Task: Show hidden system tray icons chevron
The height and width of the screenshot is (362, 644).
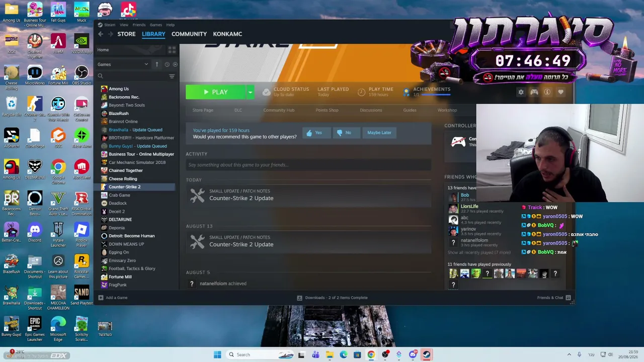Action: (x=569, y=354)
